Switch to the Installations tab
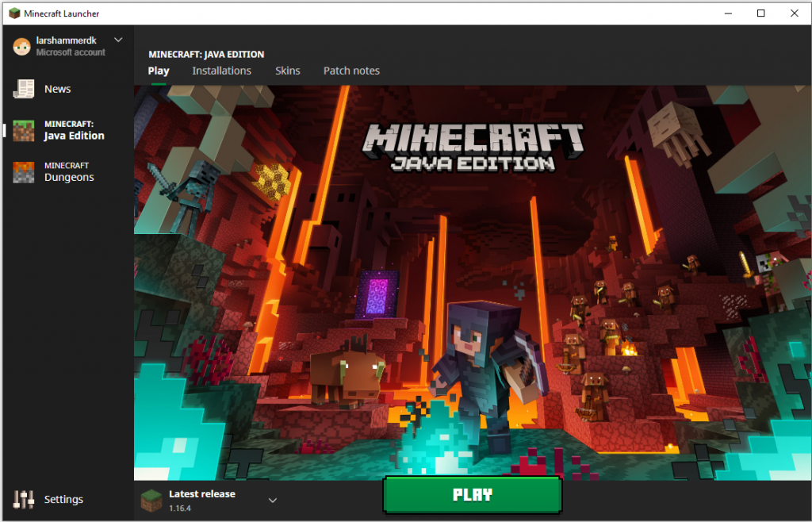 [222, 71]
